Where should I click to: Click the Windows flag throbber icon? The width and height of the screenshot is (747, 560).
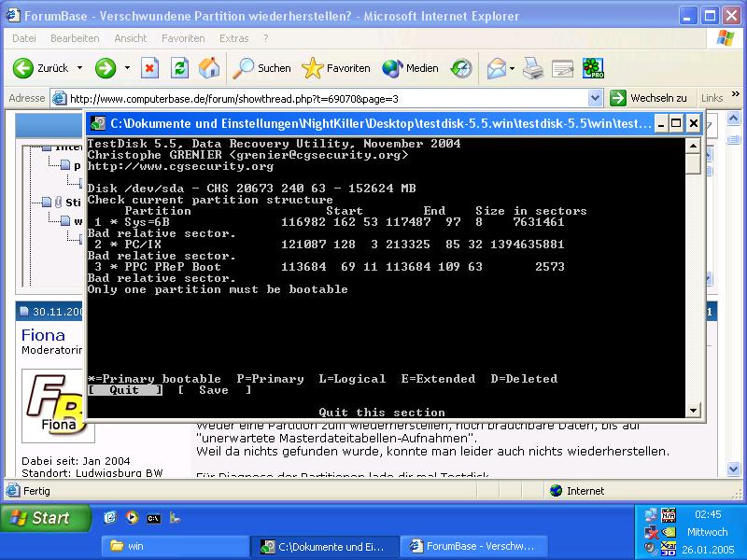pos(726,38)
